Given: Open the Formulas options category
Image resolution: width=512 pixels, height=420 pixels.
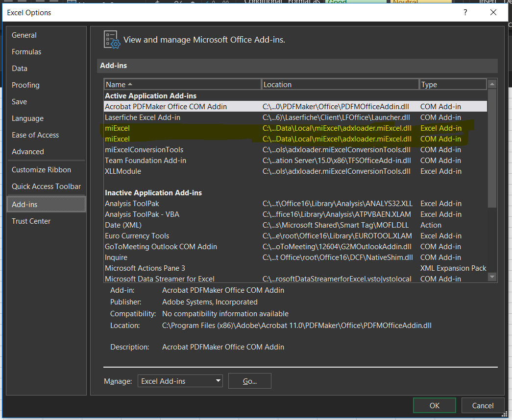Looking at the screenshot, I should coord(46,52).
